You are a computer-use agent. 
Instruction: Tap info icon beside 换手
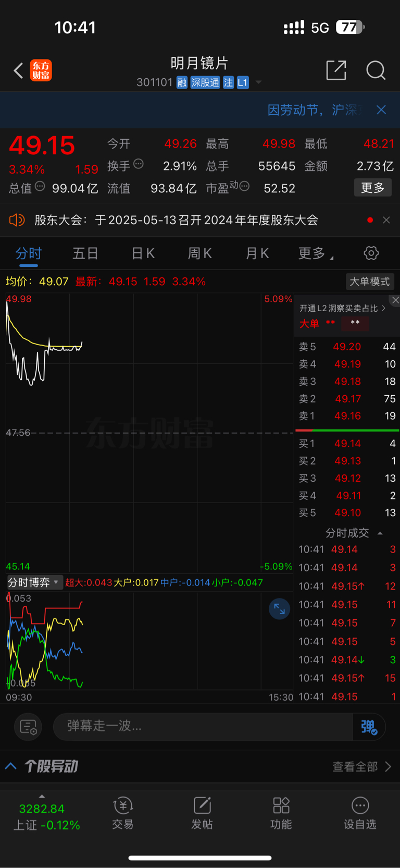tap(139, 164)
